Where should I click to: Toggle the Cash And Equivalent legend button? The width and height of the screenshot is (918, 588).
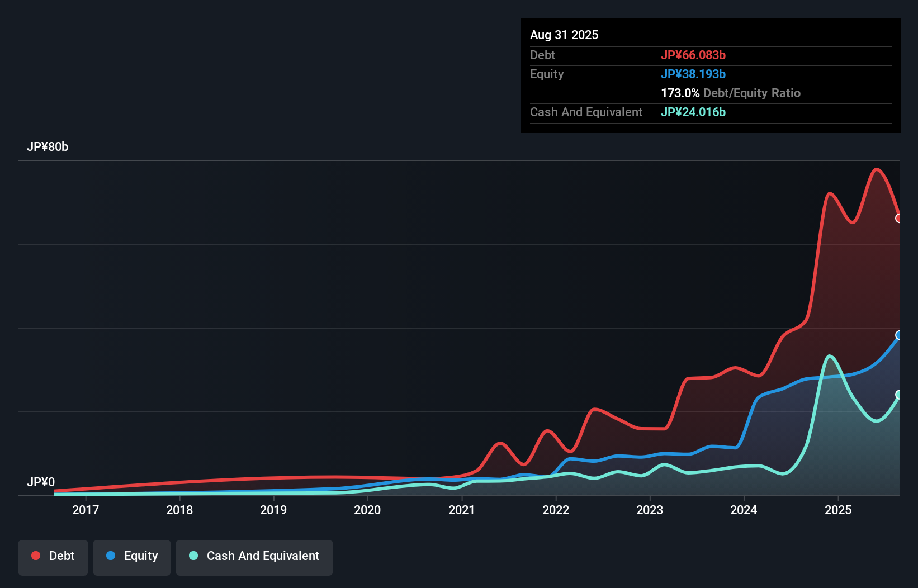click(x=254, y=557)
